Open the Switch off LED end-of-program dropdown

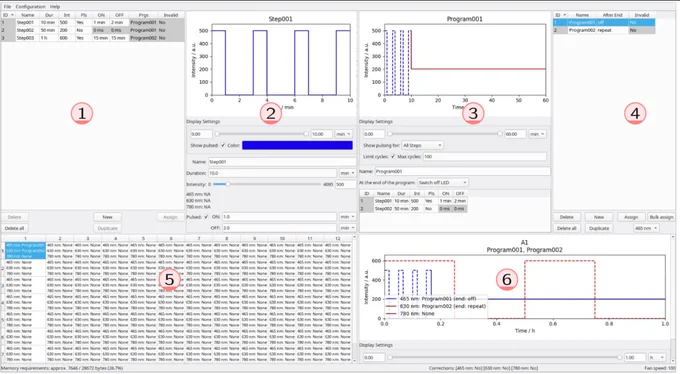[x=442, y=183]
